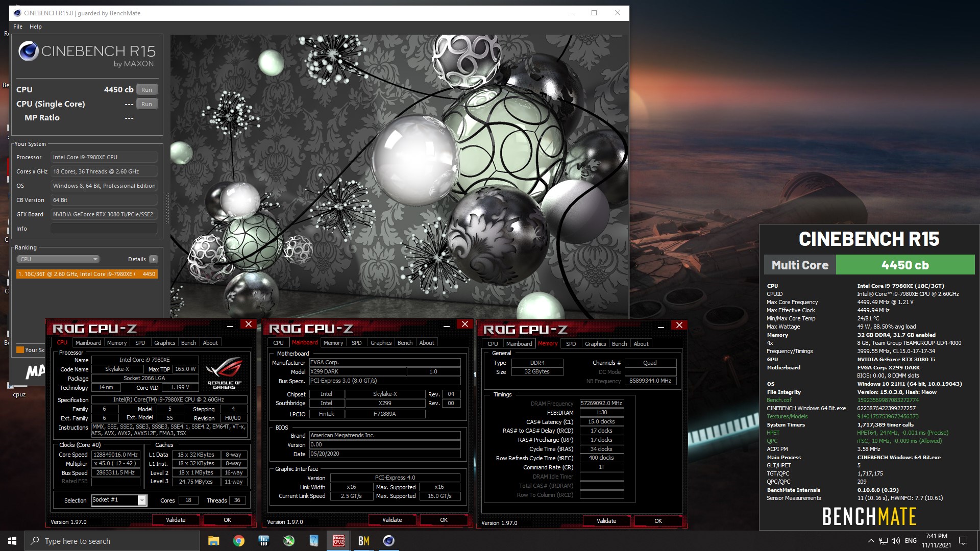
Task: Click the Details arrow in Ranking
Action: (x=153, y=259)
